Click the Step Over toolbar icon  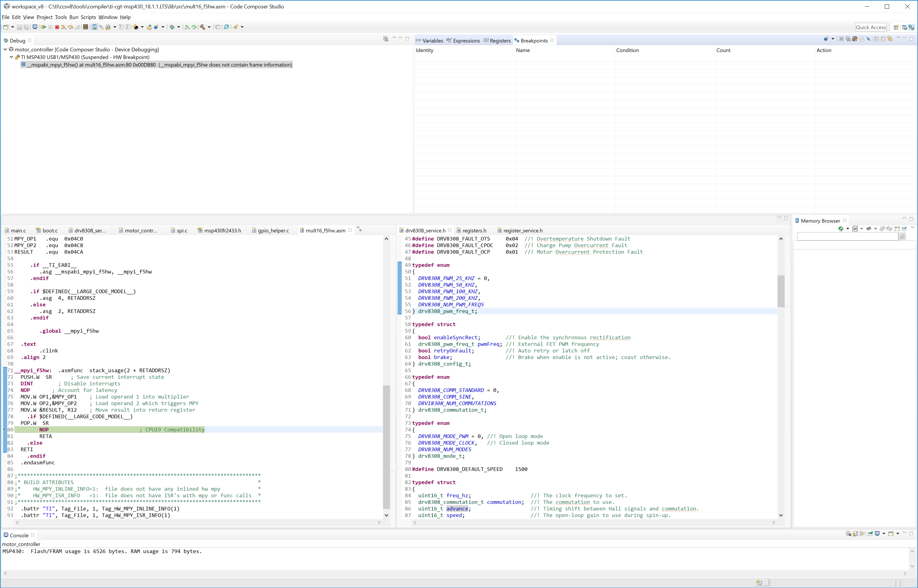tap(71, 27)
